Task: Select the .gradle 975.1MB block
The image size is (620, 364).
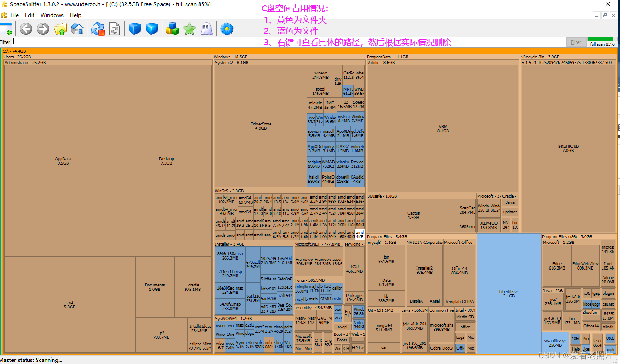Action: (193, 287)
